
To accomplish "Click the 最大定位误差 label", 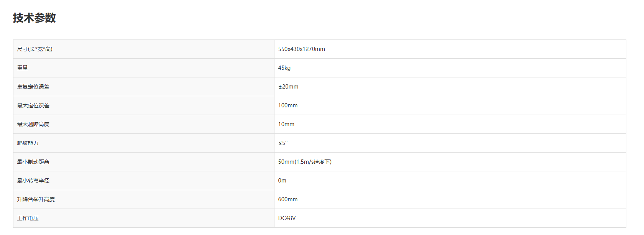I will [x=33, y=105].
